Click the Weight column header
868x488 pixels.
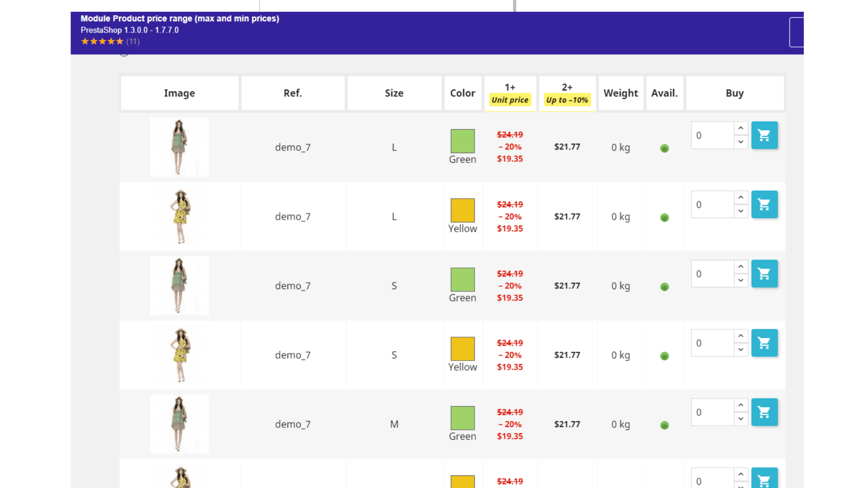621,93
